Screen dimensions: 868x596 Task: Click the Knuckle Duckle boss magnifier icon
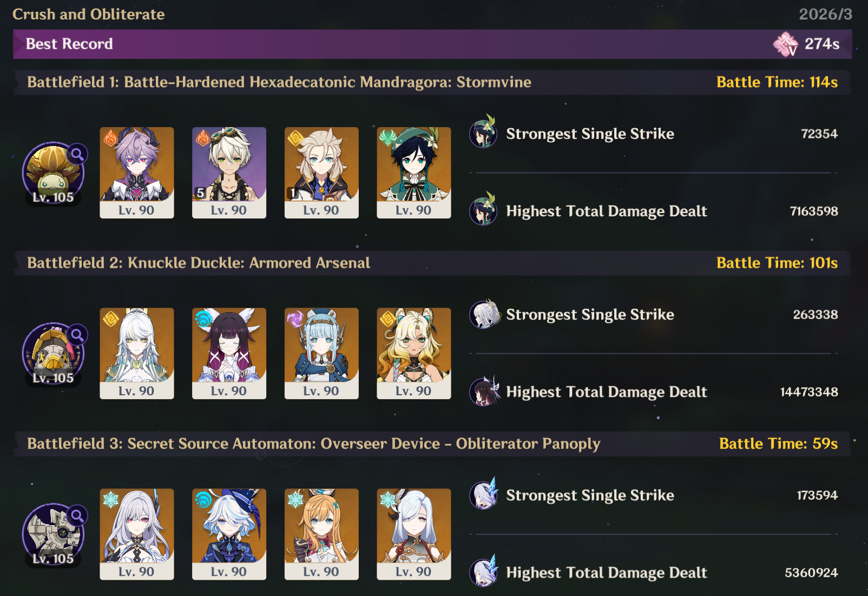[78, 335]
